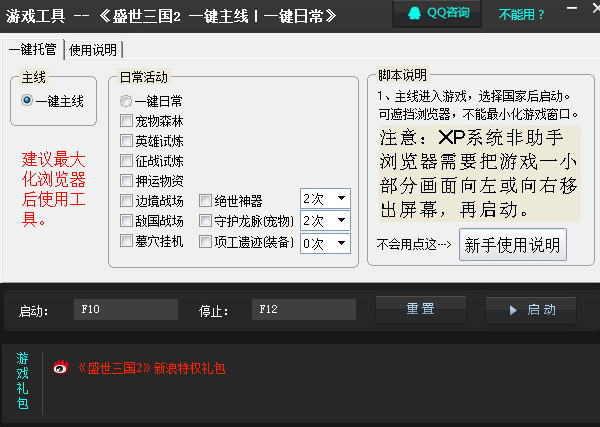Click the 游戏礼包 vertical label
The image size is (600, 427).
pyautogui.click(x=23, y=381)
